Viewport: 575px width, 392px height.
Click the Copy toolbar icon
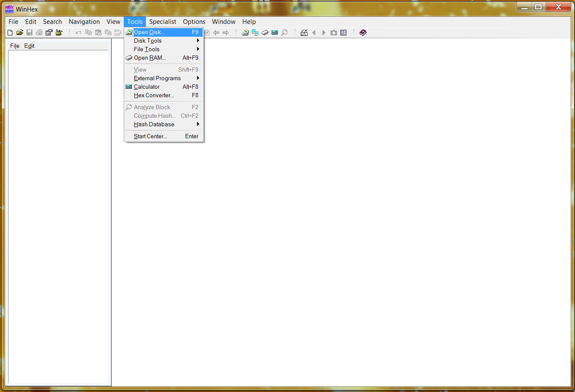88,32
